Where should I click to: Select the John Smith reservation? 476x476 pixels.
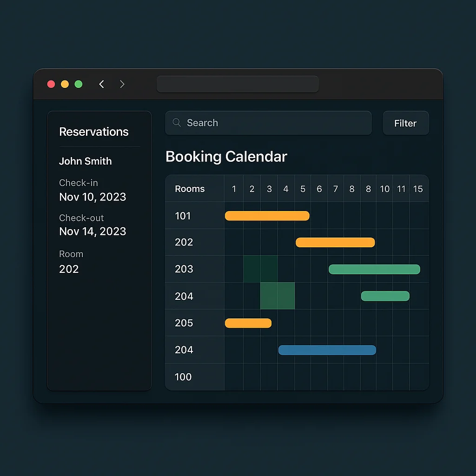86,161
